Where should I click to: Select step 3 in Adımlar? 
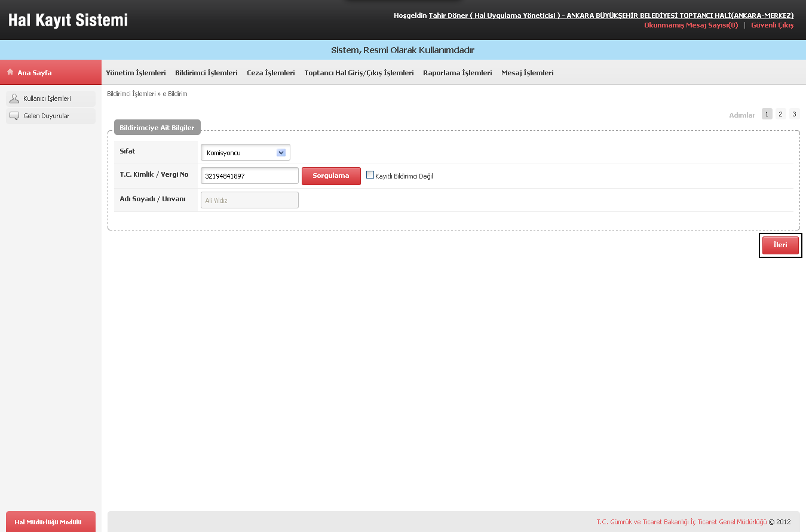[794, 114]
